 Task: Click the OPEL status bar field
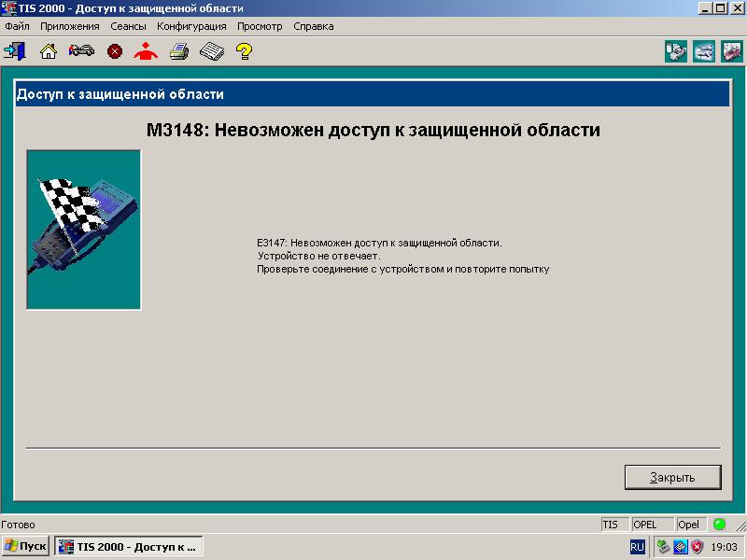click(652, 525)
